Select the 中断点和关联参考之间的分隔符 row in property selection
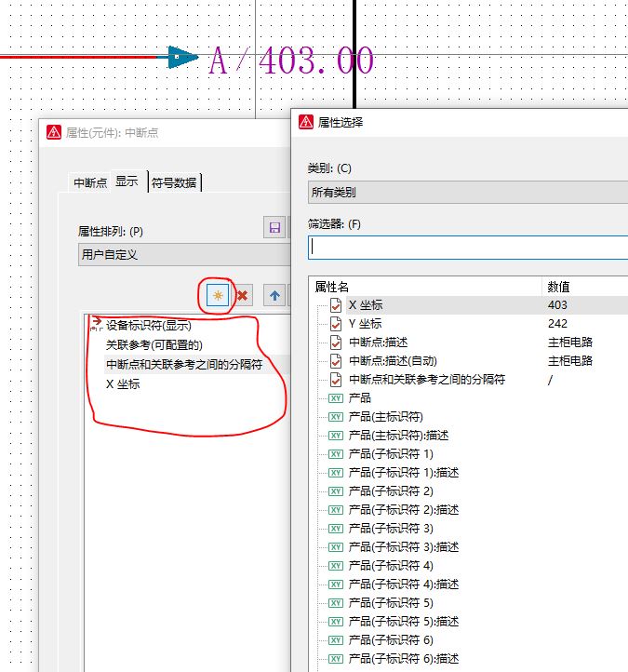The image size is (628, 672). click(426, 379)
